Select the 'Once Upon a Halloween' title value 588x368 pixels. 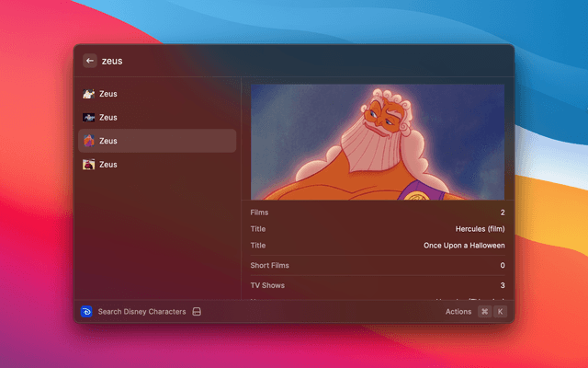pyautogui.click(x=463, y=246)
